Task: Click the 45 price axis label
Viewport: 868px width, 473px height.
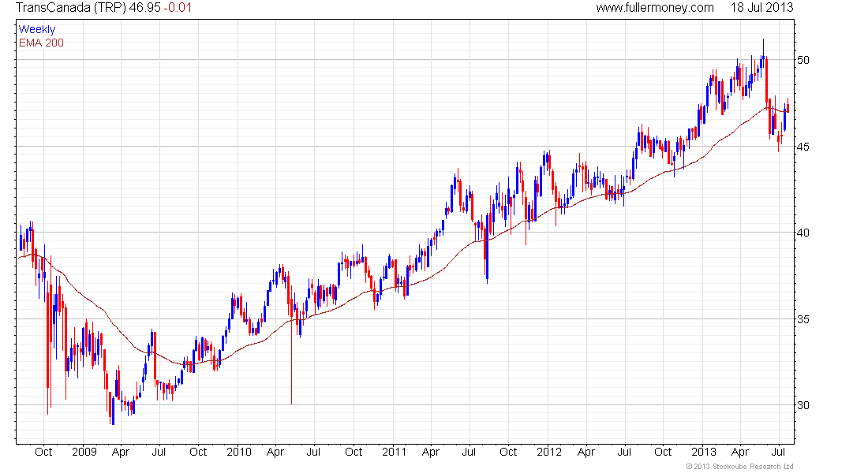Action: [x=803, y=147]
